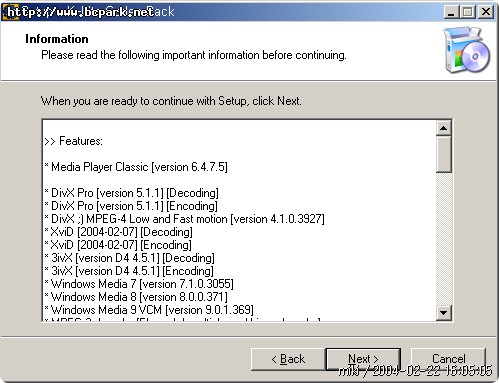
Task: Click the scrollbar up arrow
Action: pyautogui.click(x=444, y=128)
